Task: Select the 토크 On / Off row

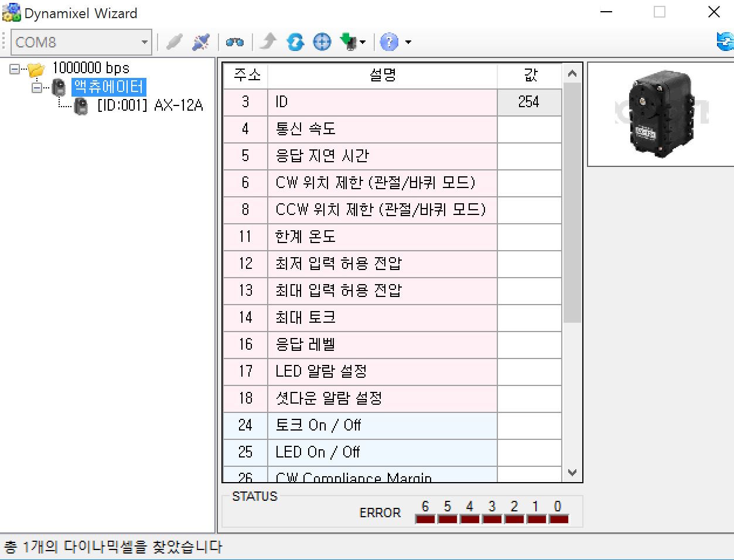Action: pyautogui.click(x=392, y=425)
